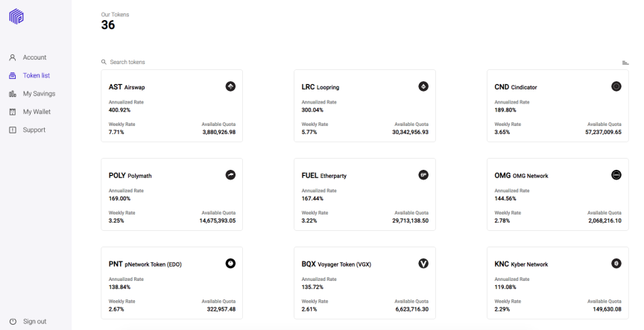Click the My Savings chart icon

(x=13, y=94)
